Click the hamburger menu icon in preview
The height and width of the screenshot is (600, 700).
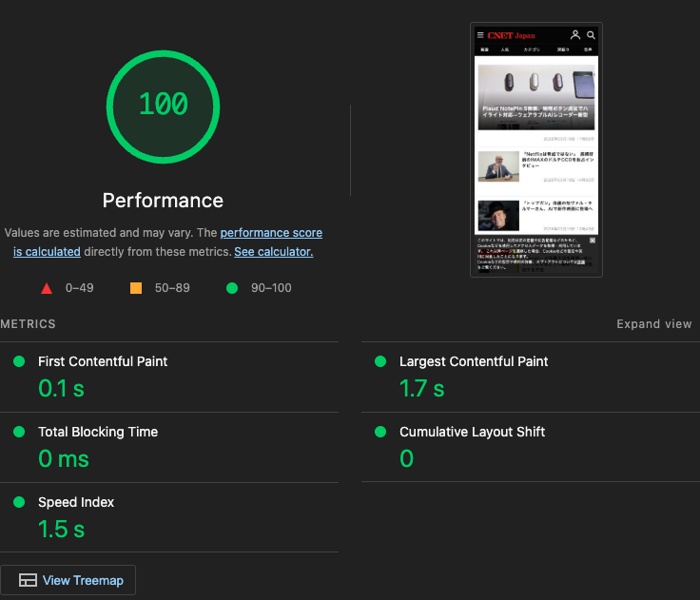point(480,35)
